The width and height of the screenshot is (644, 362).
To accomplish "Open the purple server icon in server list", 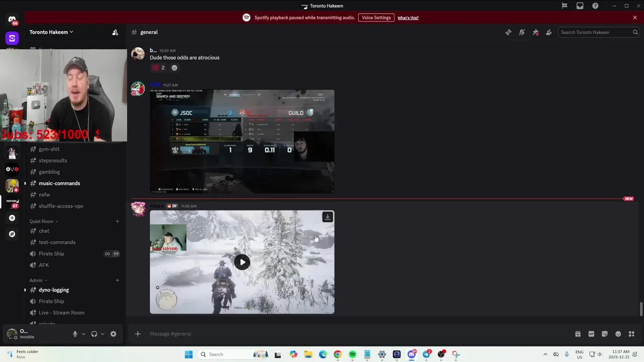I will point(12,38).
